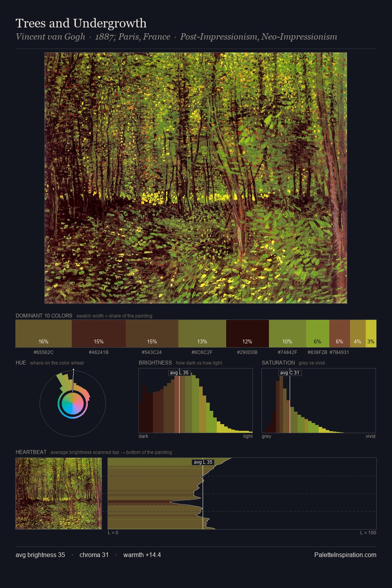Click the avg C 31 label in saturation chart
Screen dimensions: 392x588
(x=290, y=373)
